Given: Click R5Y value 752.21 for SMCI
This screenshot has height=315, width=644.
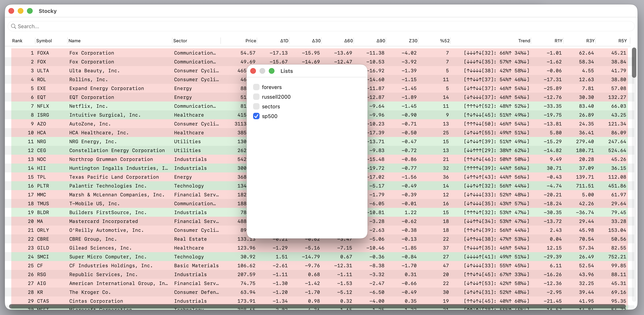Looking at the screenshot, I should point(617,257).
